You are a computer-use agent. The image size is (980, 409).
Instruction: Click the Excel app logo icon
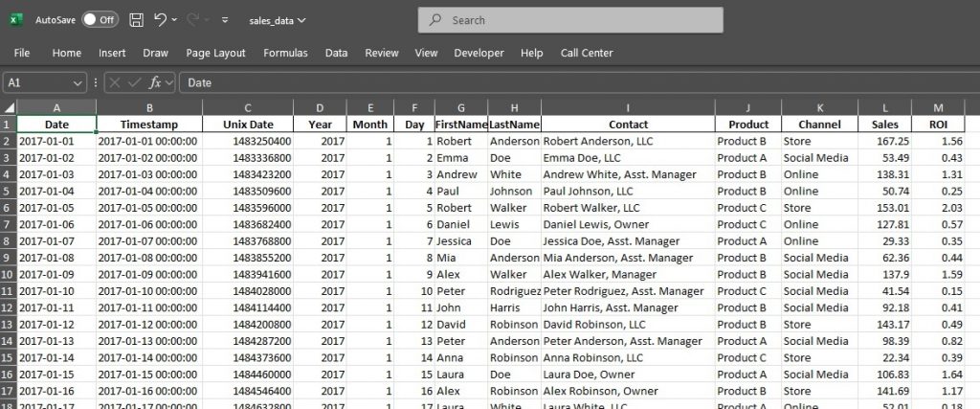pos(16,20)
